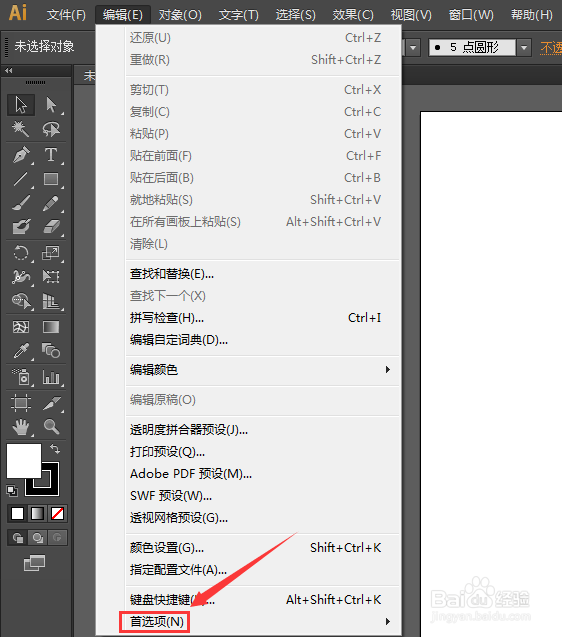Open 透明度拼合器预设(J)... dialog
562x637 pixels.
click(x=263, y=430)
